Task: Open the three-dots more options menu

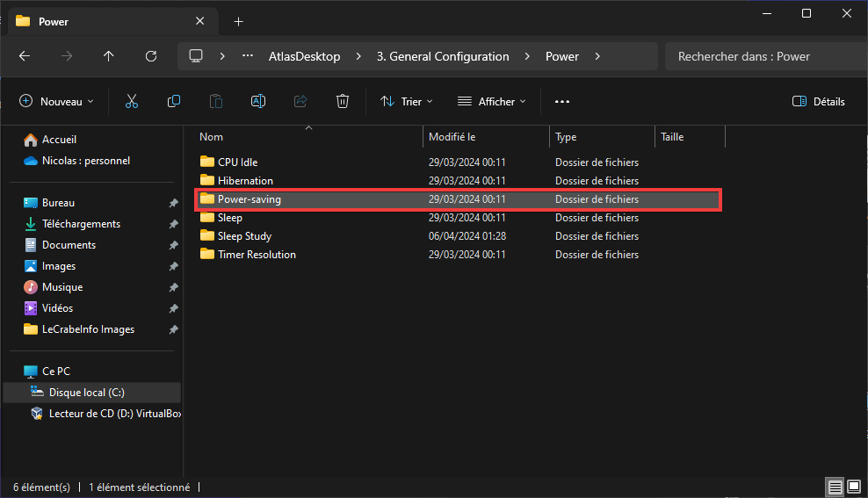Action: [562, 101]
